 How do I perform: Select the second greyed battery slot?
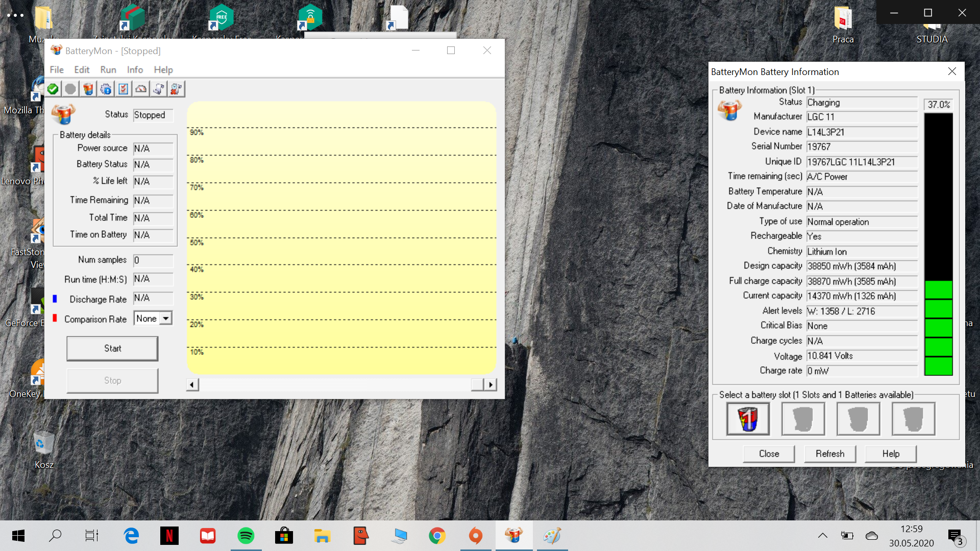(803, 418)
